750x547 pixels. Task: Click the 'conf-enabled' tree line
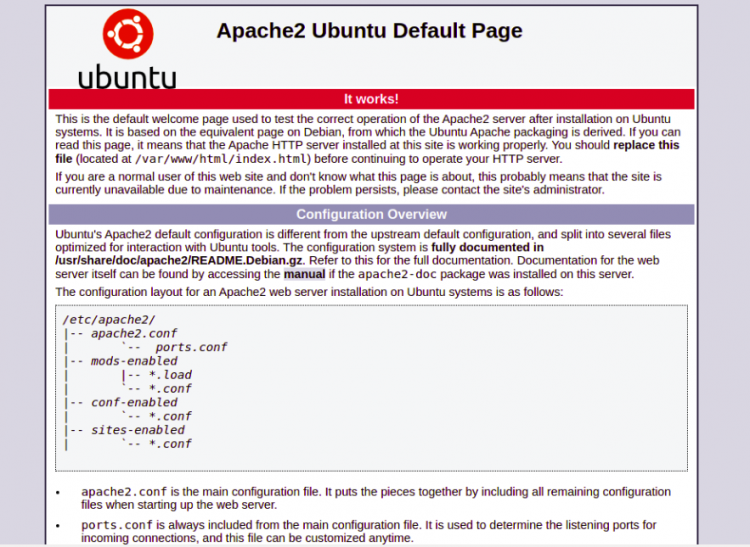point(134,403)
